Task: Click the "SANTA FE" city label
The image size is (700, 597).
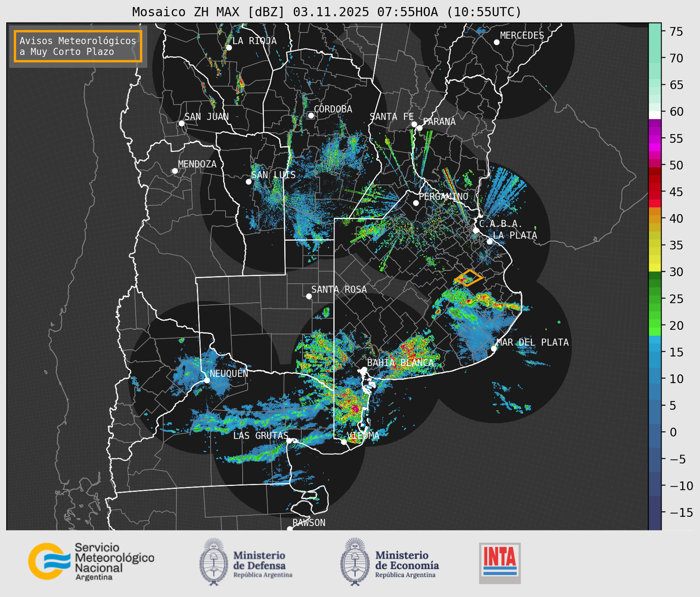Action: point(392,117)
